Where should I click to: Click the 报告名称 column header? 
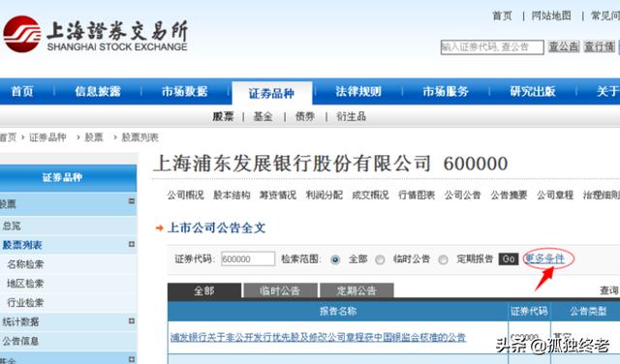coord(338,312)
